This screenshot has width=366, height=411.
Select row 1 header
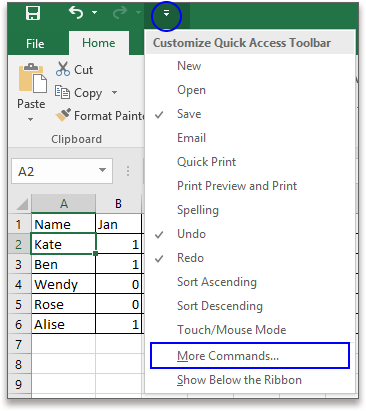19,224
